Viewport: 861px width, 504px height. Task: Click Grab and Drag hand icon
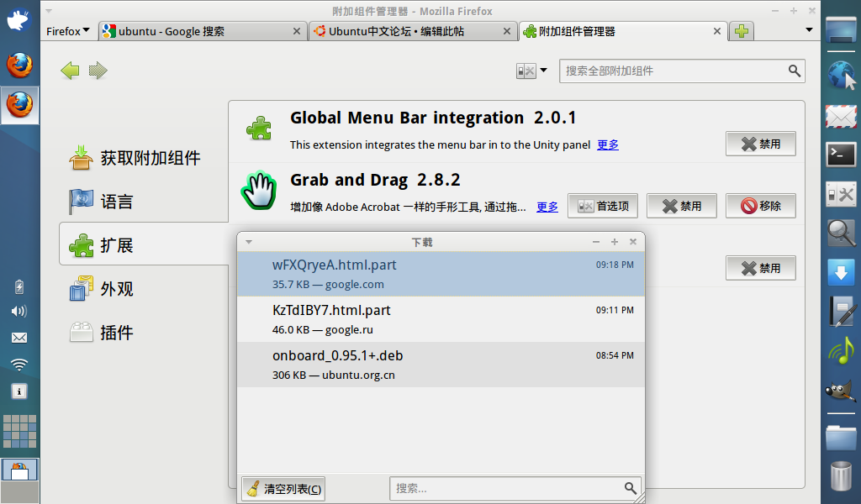pyautogui.click(x=259, y=191)
